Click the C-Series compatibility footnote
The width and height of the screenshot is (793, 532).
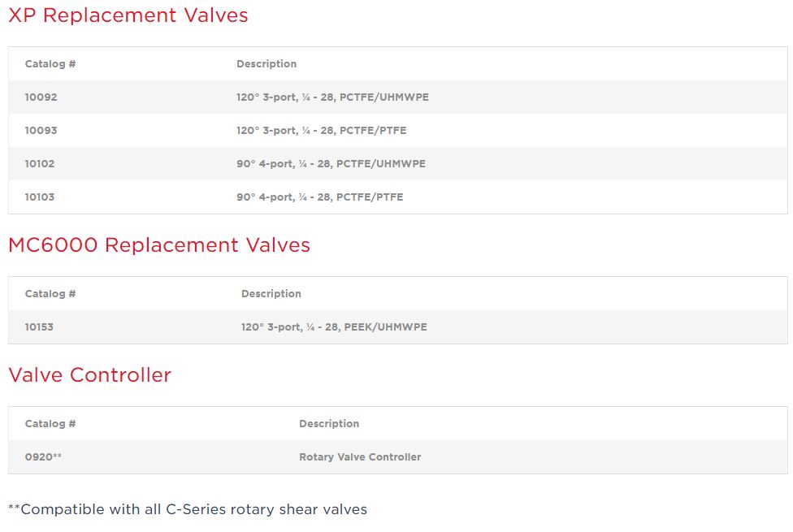point(188,509)
